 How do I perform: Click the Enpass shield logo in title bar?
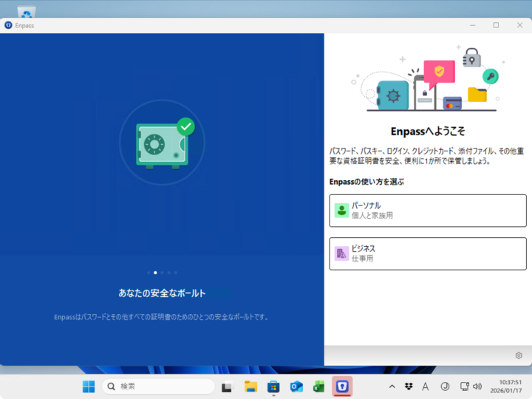pos(8,25)
